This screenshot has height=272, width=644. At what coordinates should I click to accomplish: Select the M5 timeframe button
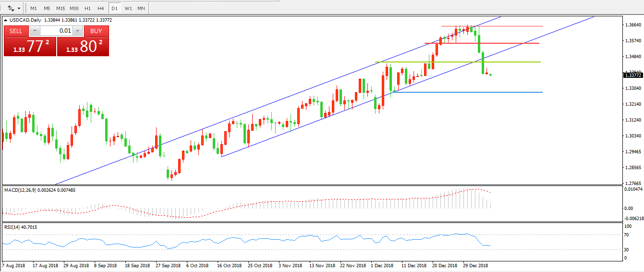click(47, 8)
